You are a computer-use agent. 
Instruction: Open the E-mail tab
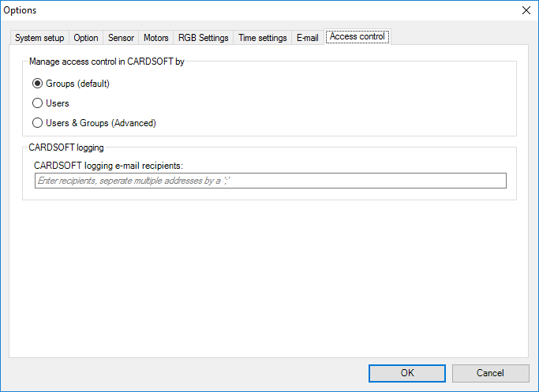(x=307, y=38)
